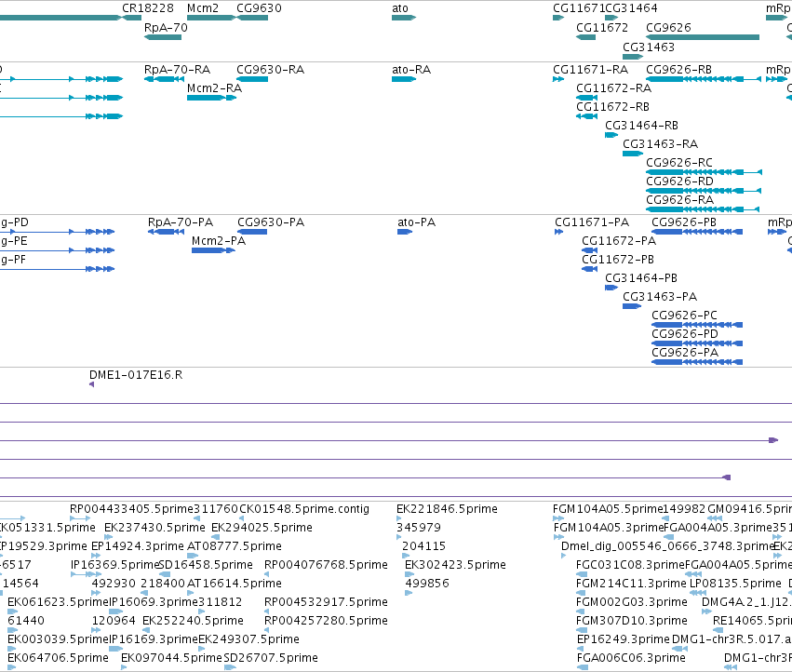Select the CG11672-RB transcript
This screenshot has width=792, height=672.
click(586, 116)
